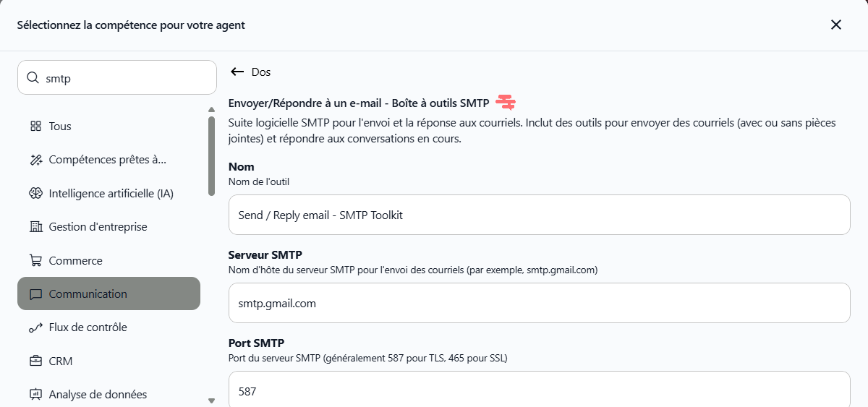Click the Port SMTP field showing 587
The width and height of the screenshot is (868, 407).
tap(539, 389)
